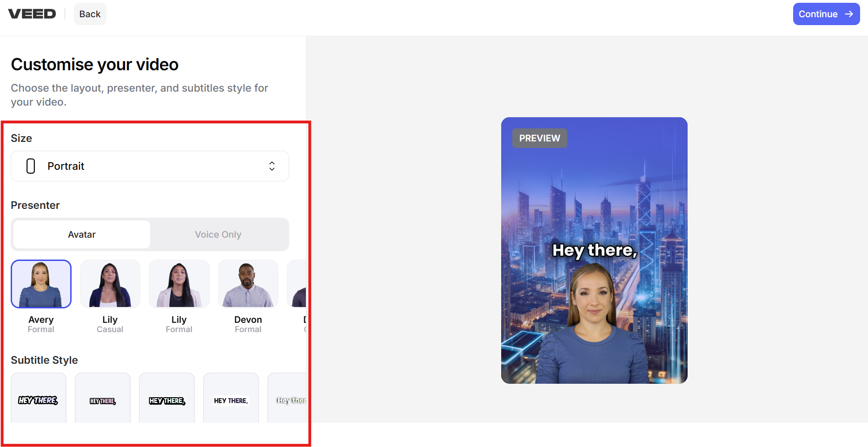Click the Back button

point(90,13)
